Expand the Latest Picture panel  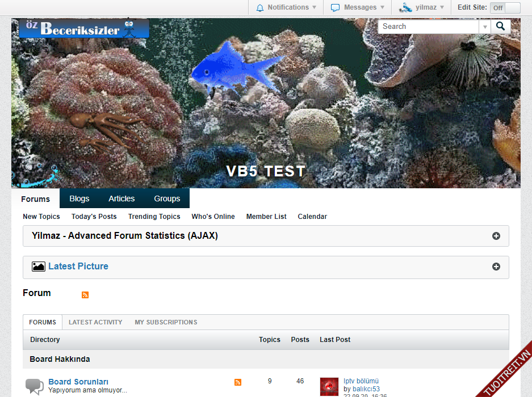pyautogui.click(x=496, y=267)
